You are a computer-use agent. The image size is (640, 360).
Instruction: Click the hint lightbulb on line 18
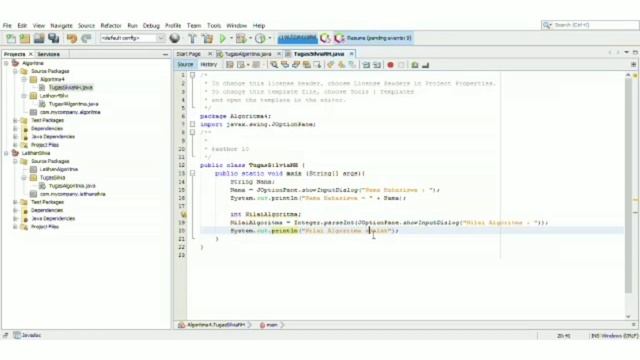(x=183, y=214)
